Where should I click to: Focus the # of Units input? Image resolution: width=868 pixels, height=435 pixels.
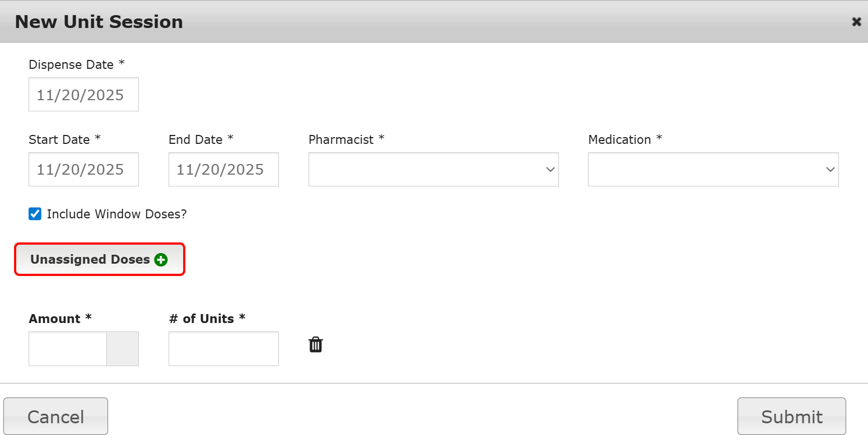point(223,349)
